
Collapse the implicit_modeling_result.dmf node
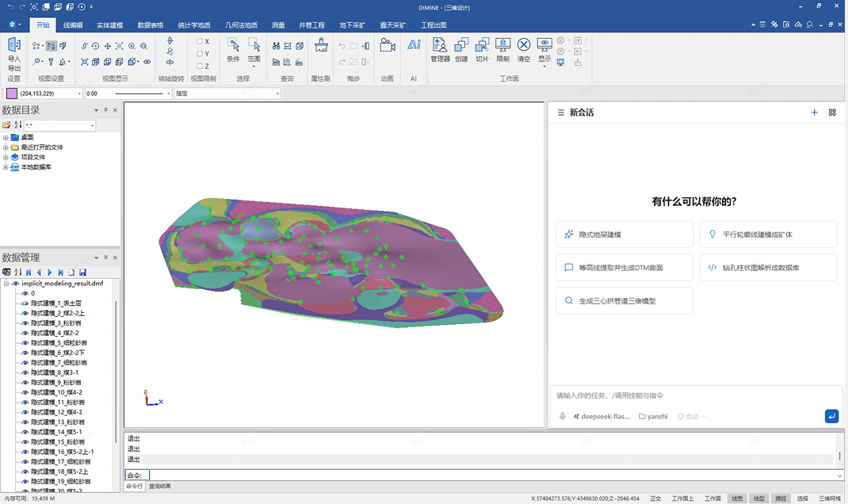(6, 284)
